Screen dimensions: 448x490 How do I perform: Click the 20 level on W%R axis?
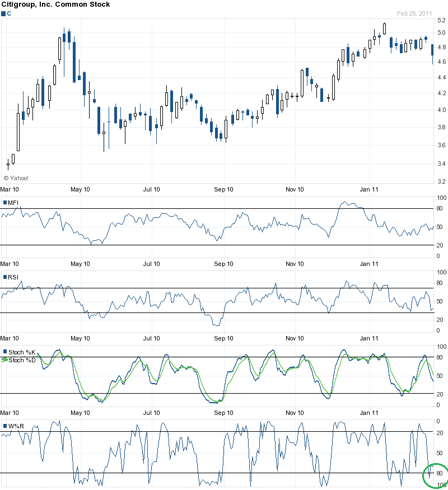[440, 433]
